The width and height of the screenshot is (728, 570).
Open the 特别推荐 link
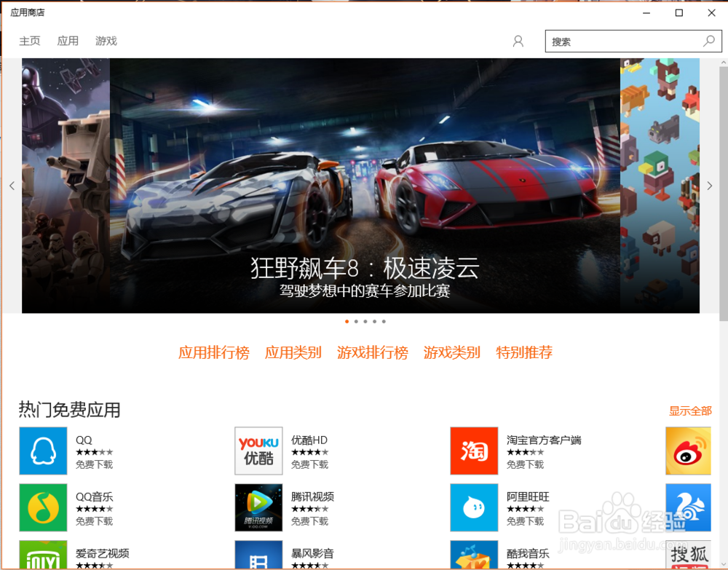click(525, 352)
